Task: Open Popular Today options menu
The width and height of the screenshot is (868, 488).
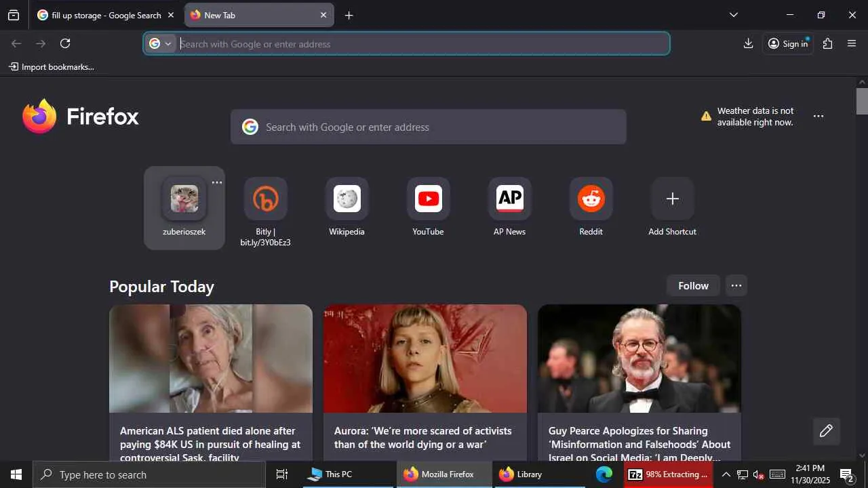Action: (x=736, y=286)
